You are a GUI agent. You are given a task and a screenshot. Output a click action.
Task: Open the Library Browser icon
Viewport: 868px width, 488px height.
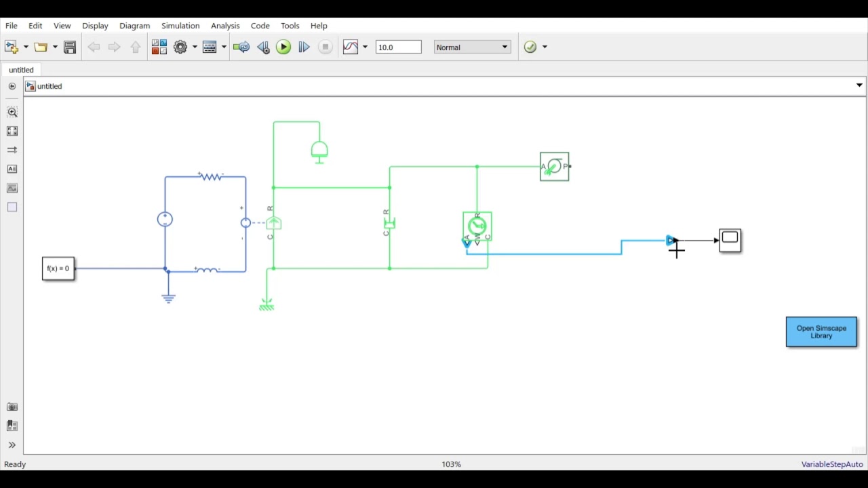point(159,47)
